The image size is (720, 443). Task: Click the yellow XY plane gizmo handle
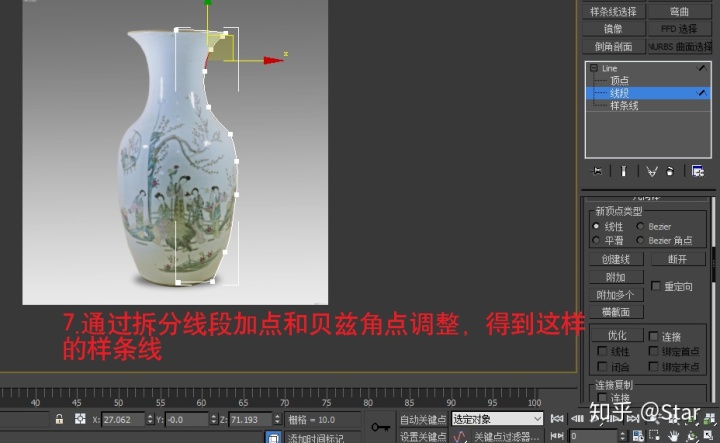pyautogui.click(x=223, y=48)
